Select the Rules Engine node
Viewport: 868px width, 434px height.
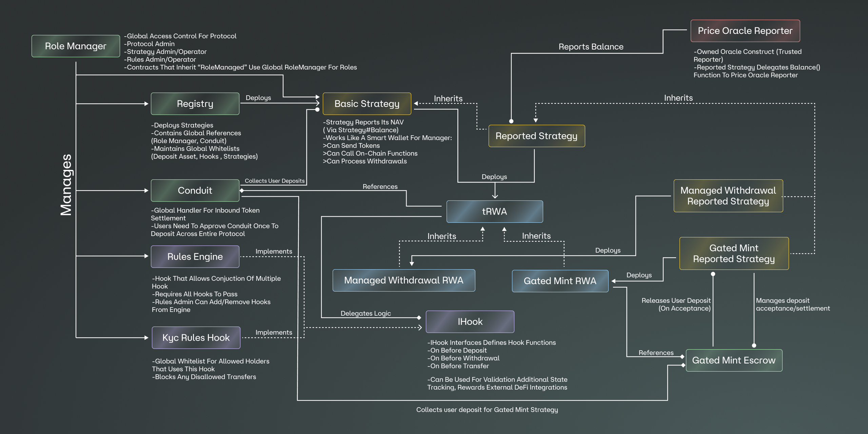pyautogui.click(x=195, y=257)
